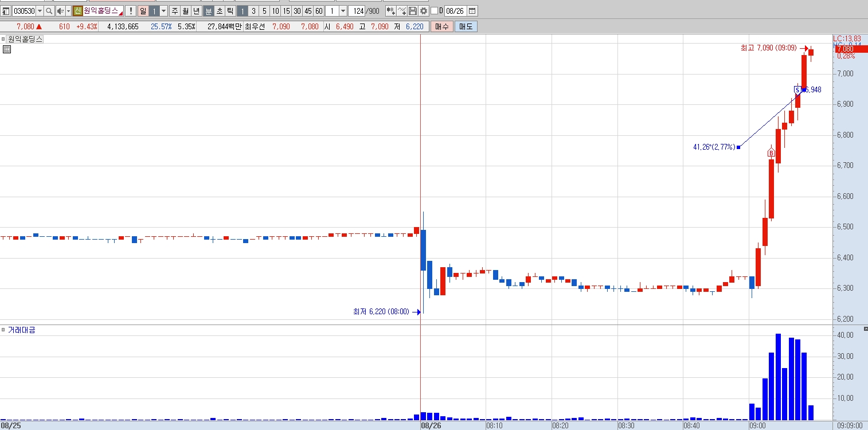Viewport: 868px width, 430px height.
Task: Click the grid table icon below chart title
Action: (x=7, y=49)
